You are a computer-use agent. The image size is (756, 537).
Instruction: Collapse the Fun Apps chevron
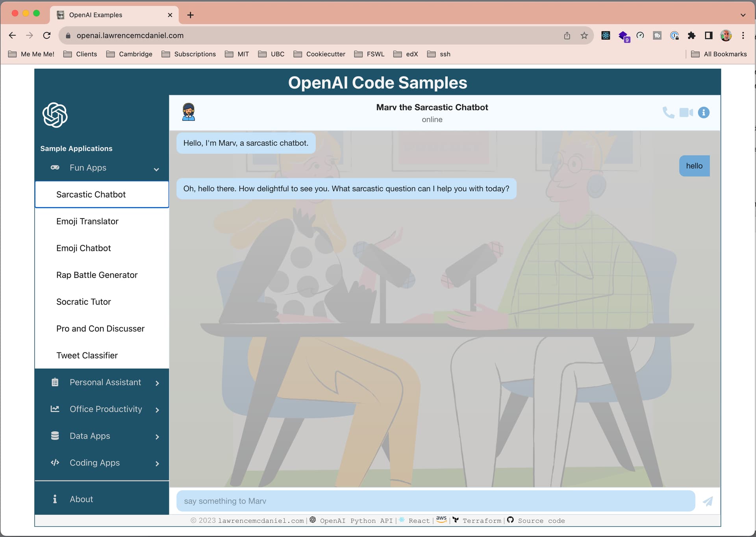(156, 169)
